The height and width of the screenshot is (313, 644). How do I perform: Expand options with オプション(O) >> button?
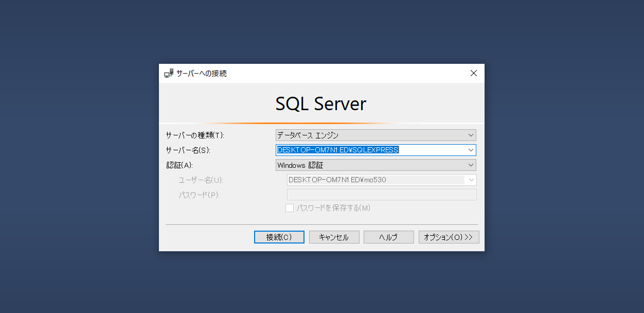[449, 237]
